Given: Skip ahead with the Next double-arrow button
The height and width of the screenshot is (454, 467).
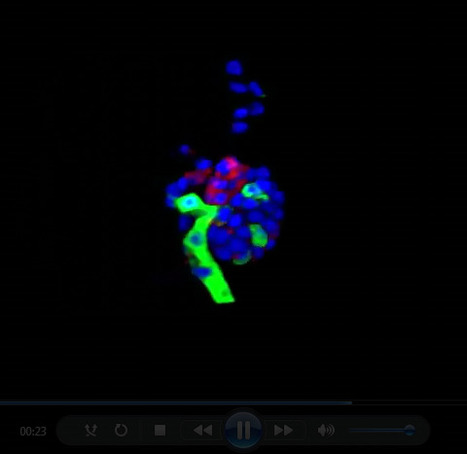Looking at the screenshot, I should (x=283, y=430).
